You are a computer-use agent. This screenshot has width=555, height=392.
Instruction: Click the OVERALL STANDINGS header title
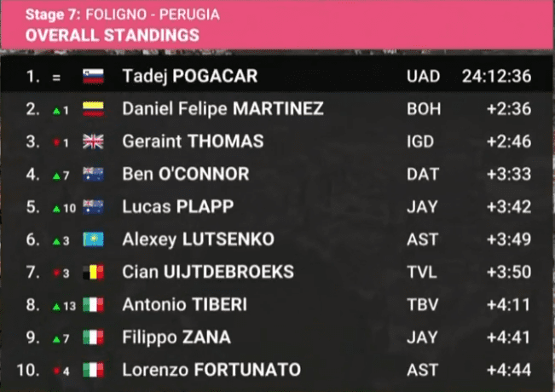(x=113, y=36)
